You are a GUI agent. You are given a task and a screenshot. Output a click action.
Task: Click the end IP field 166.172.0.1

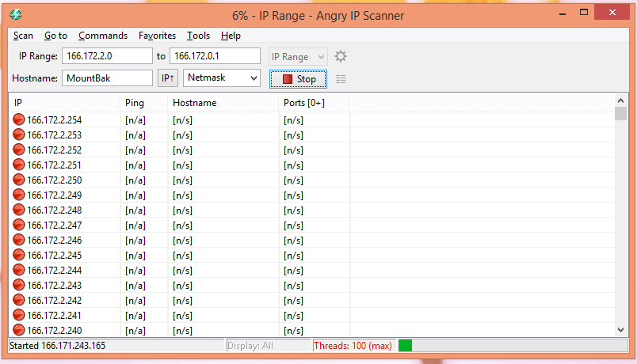pyautogui.click(x=215, y=56)
